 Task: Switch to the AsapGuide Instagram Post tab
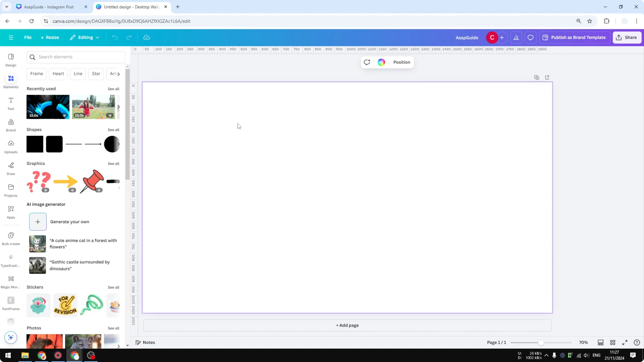pyautogui.click(x=49, y=7)
